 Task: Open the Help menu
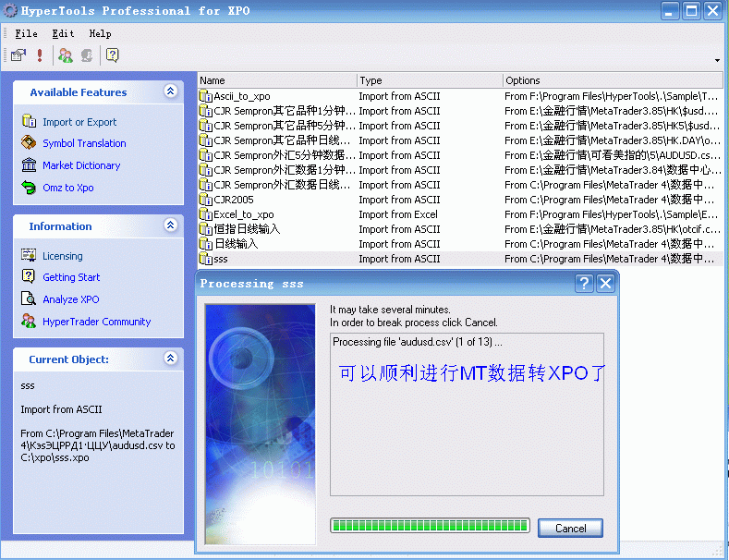click(100, 33)
